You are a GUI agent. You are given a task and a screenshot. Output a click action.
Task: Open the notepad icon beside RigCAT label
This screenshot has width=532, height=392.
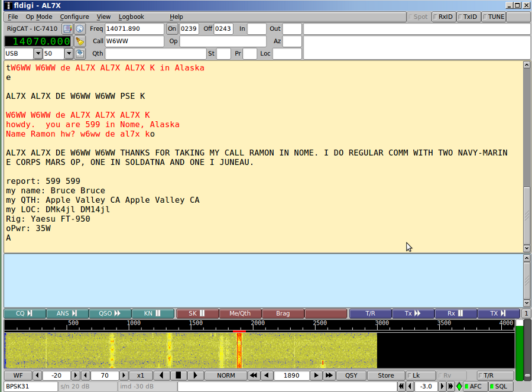click(x=68, y=29)
